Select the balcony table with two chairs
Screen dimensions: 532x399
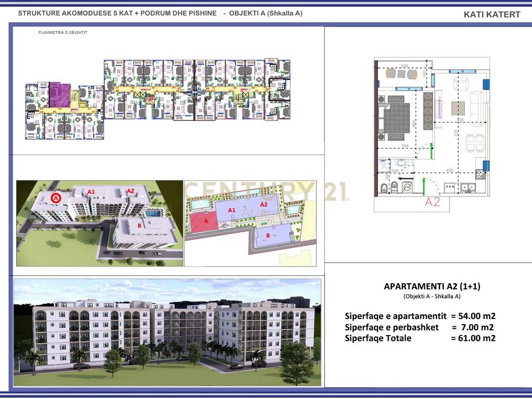pyautogui.click(x=402, y=74)
